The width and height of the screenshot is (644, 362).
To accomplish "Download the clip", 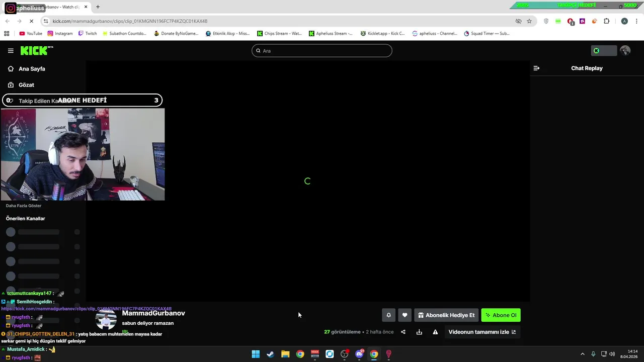I will pyautogui.click(x=419, y=332).
